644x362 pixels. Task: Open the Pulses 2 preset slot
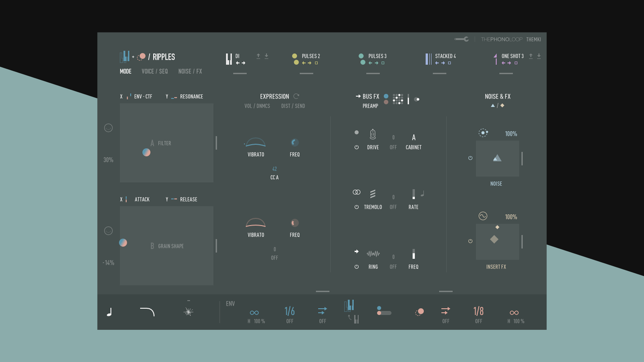pos(311,56)
